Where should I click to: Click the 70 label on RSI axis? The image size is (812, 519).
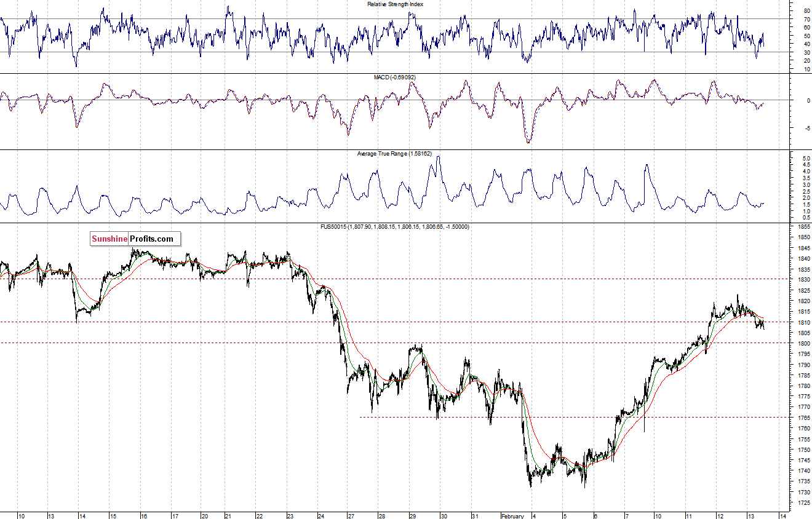pyautogui.click(x=806, y=19)
